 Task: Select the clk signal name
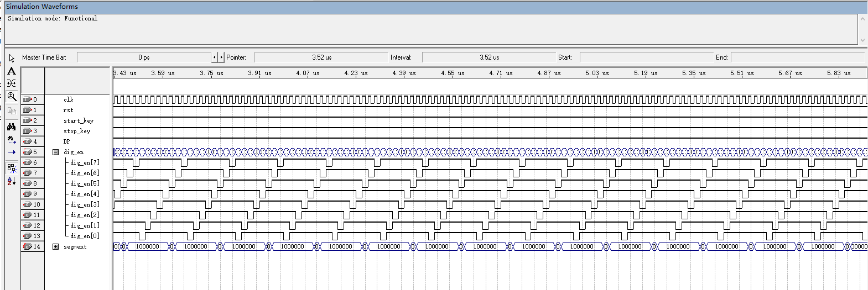(x=69, y=99)
